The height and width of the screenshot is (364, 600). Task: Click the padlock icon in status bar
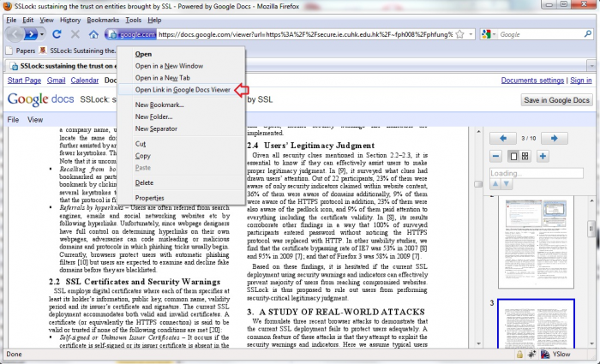click(x=520, y=355)
